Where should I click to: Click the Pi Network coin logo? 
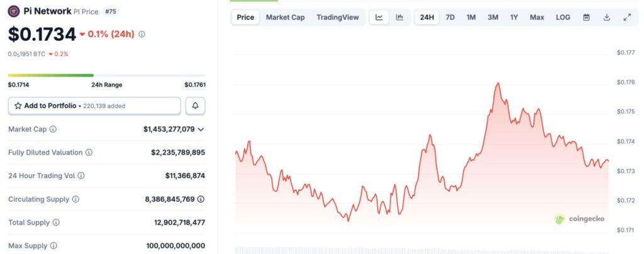tap(14, 11)
